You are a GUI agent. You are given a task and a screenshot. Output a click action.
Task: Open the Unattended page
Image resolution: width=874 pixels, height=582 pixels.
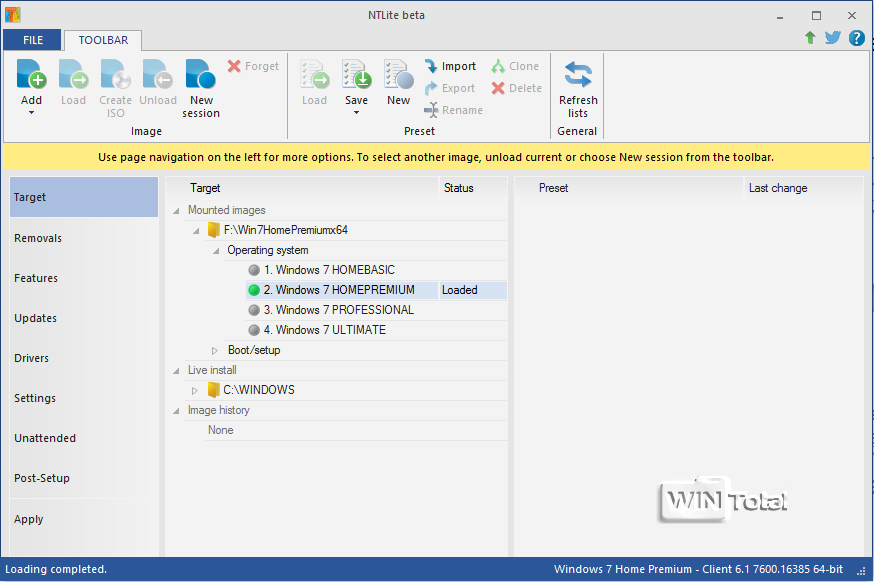pyautogui.click(x=45, y=438)
